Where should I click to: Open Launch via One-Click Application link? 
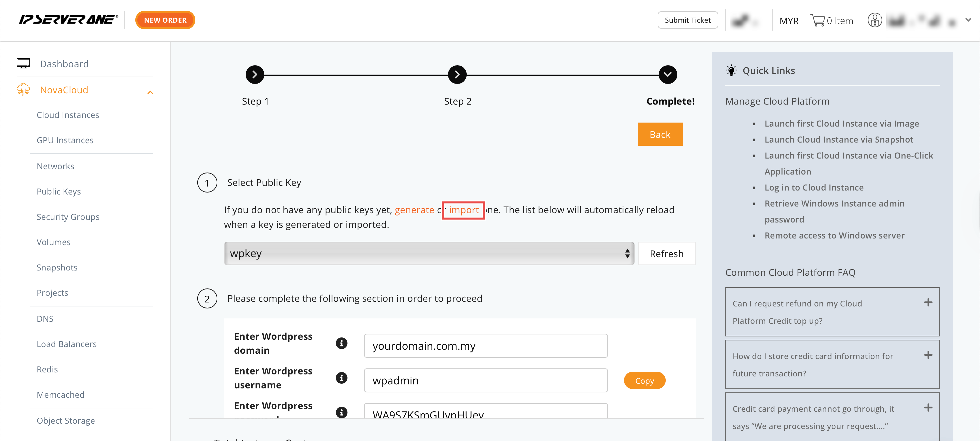click(x=848, y=164)
